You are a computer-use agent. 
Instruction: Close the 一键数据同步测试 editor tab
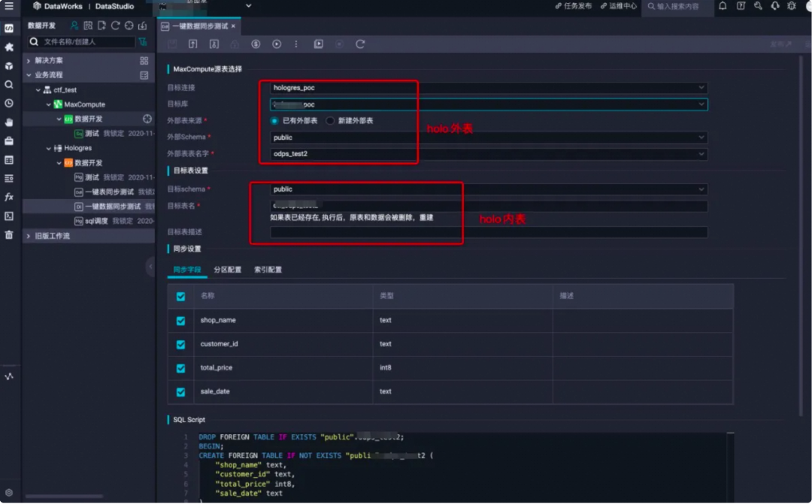(x=233, y=26)
